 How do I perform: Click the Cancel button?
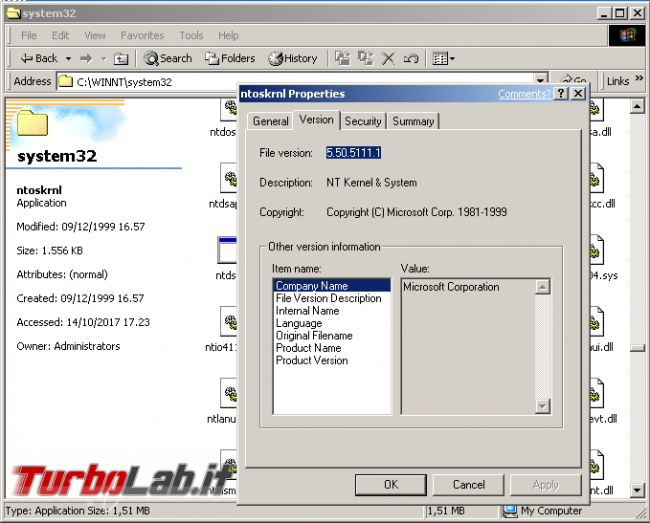(468, 485)
